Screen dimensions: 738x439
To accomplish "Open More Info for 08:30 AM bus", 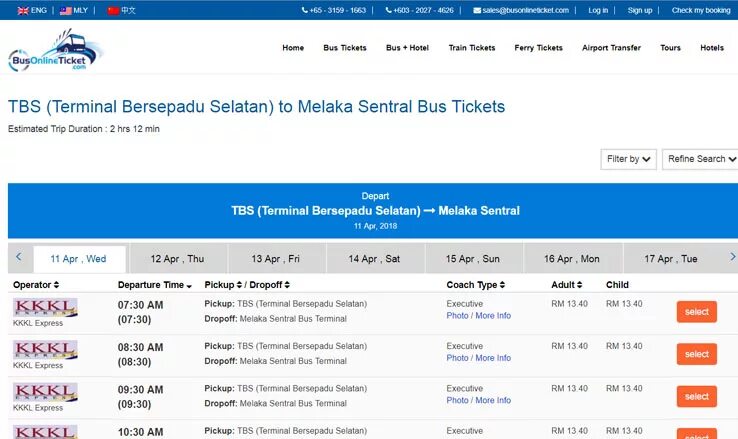I will click(493, 358).
